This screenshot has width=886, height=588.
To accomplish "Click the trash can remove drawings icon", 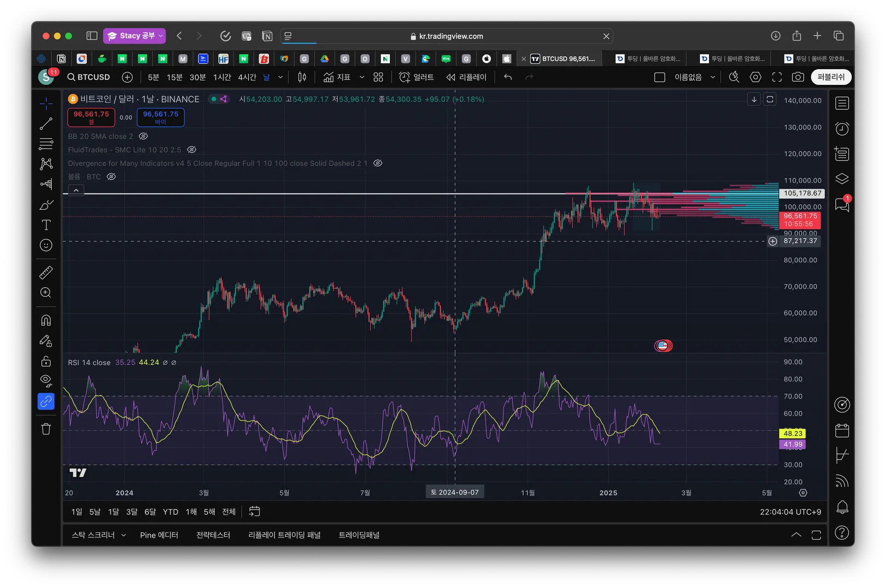I will [46, 429].
